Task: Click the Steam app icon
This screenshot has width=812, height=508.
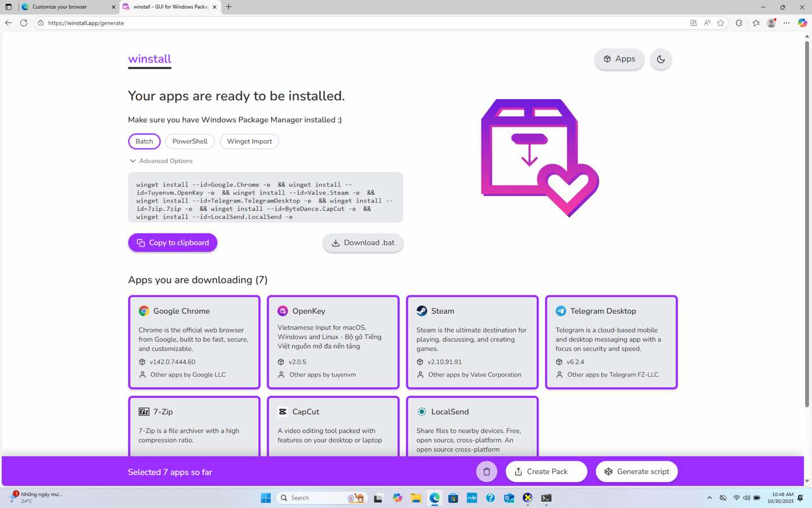Action: (x=422, y=311)
